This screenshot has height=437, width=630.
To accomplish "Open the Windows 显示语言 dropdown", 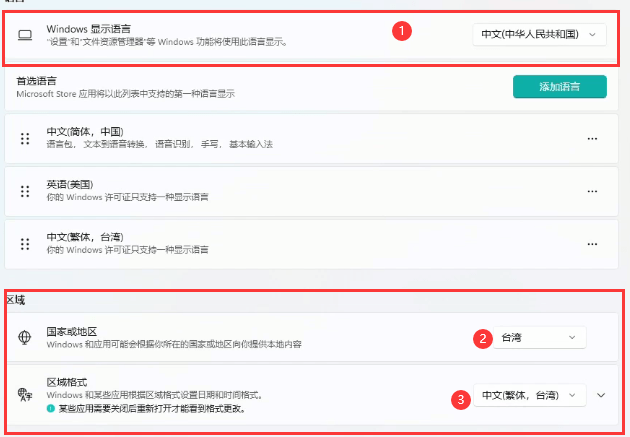I will tap(539, 35).
